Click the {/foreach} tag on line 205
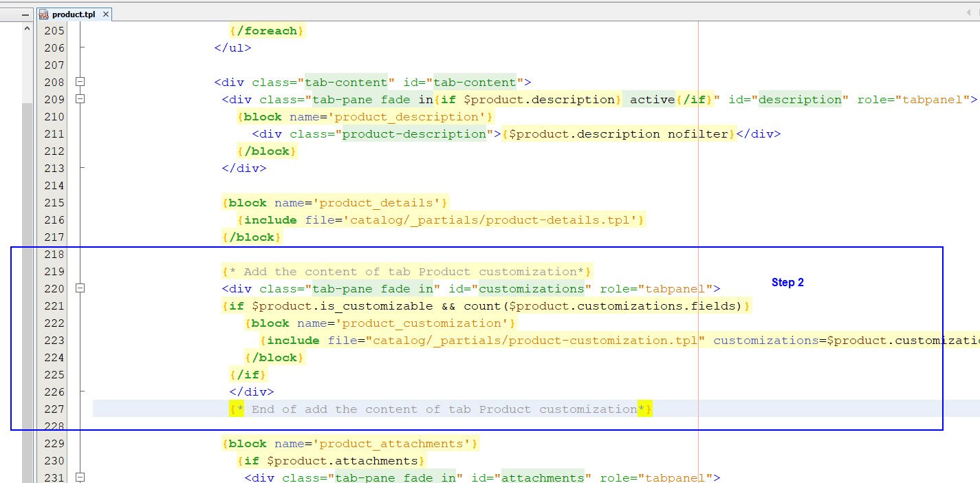This screenshot has width=980, height=483. (x=267, y=30)
